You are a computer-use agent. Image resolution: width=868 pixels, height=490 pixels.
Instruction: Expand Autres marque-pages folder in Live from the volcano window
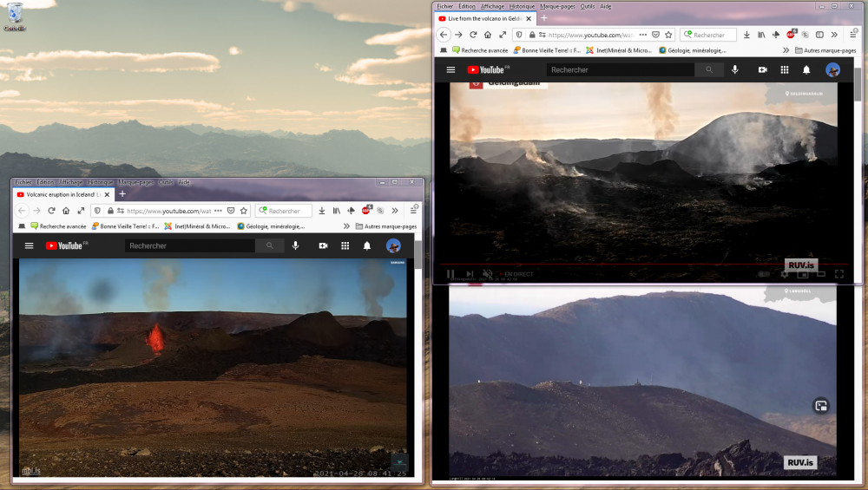coord(824,50)
